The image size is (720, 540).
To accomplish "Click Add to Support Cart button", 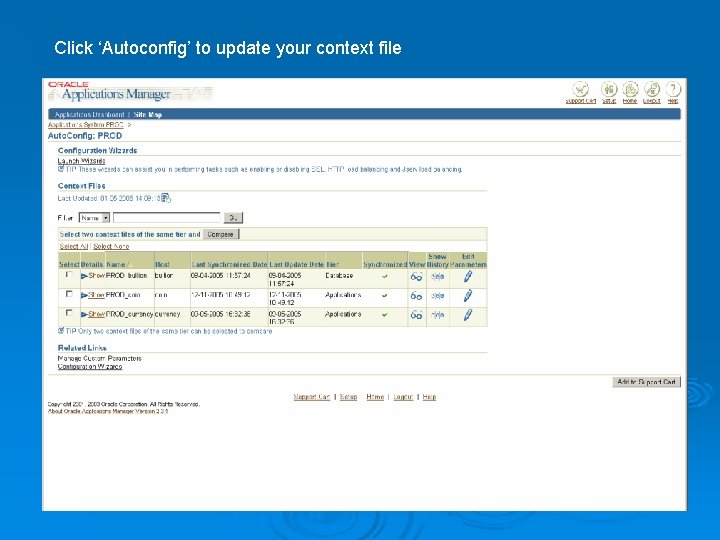I will 646,382.
